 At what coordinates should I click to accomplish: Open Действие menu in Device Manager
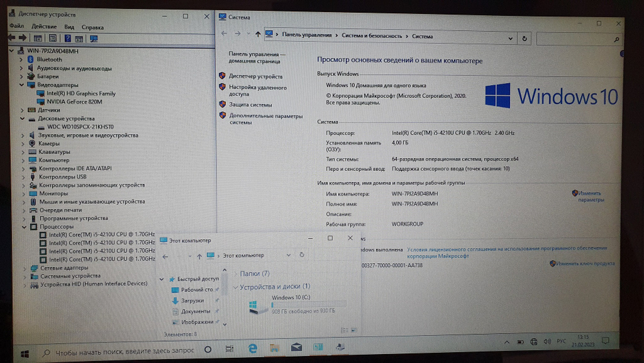(44, 26)
